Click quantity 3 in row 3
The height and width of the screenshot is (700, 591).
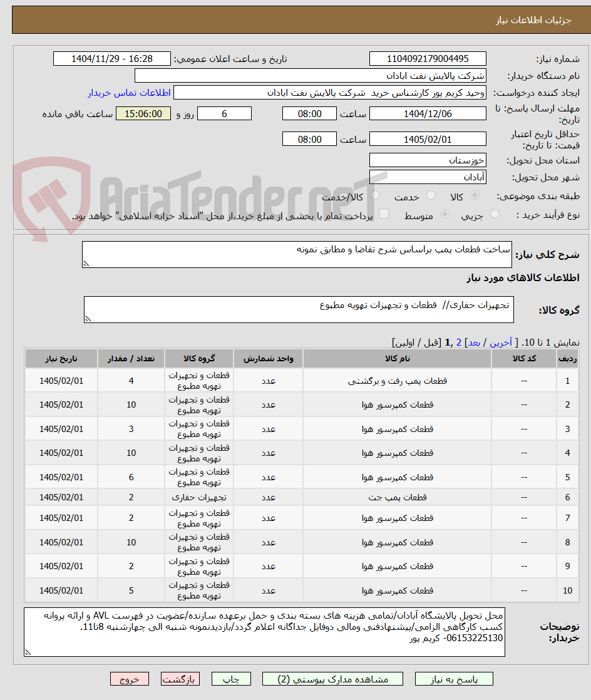click(131, 428)
